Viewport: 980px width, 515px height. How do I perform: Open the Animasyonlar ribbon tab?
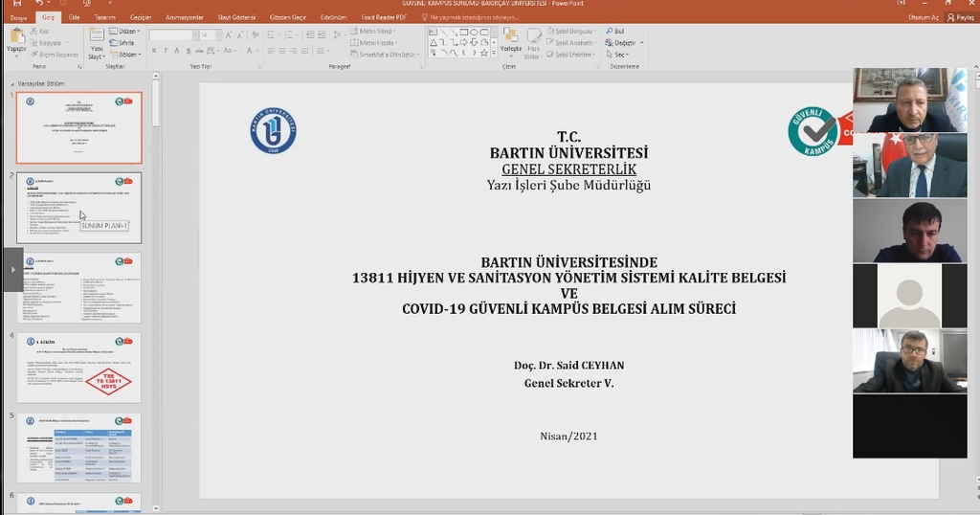184,17
